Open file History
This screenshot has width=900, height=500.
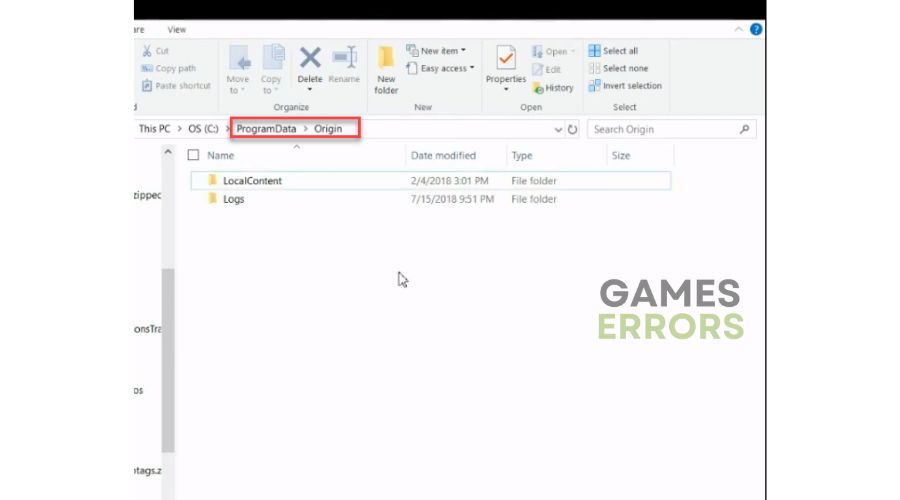click(x=553, y=88)
